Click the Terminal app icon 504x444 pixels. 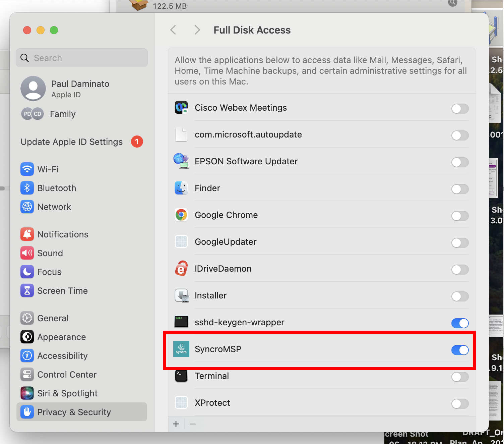tap(181, 376)
